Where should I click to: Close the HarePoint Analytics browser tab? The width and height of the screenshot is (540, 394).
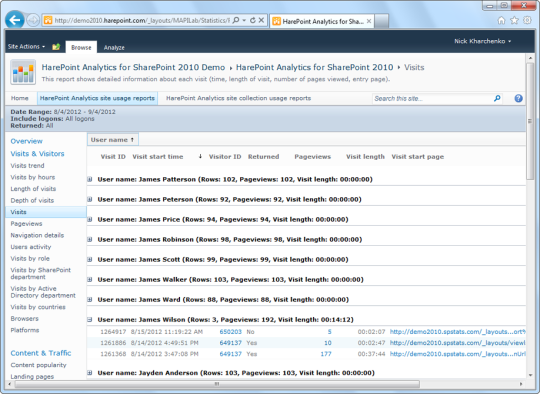369,21
